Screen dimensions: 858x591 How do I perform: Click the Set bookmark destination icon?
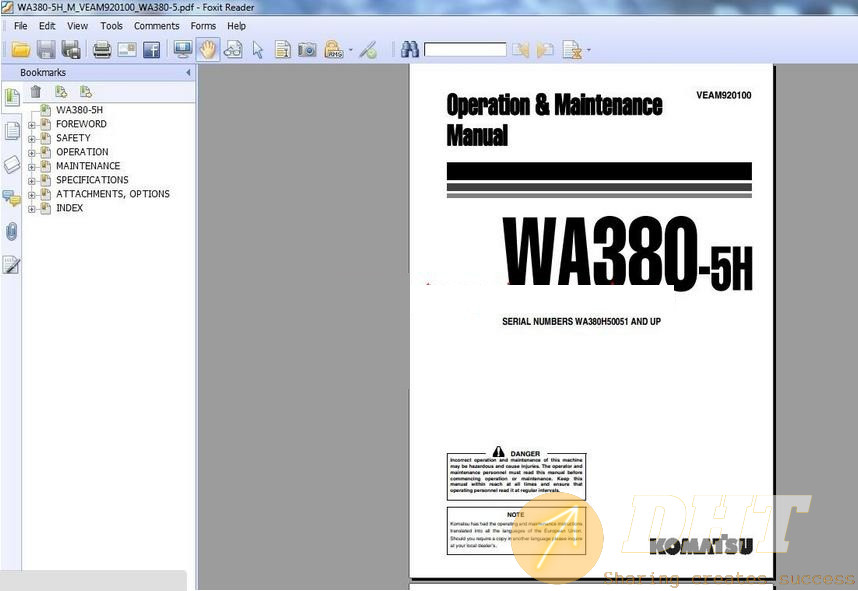click(x=85, y=91)
